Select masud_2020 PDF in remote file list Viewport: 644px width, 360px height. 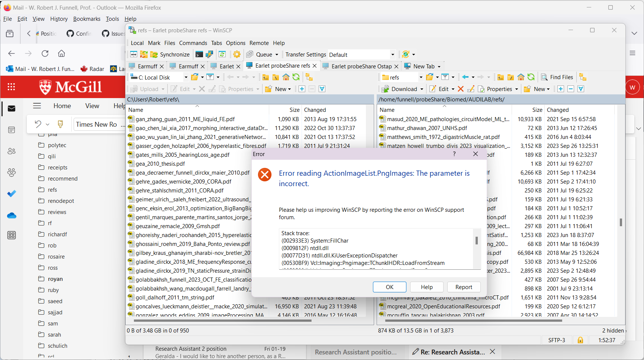click(444, 119)
